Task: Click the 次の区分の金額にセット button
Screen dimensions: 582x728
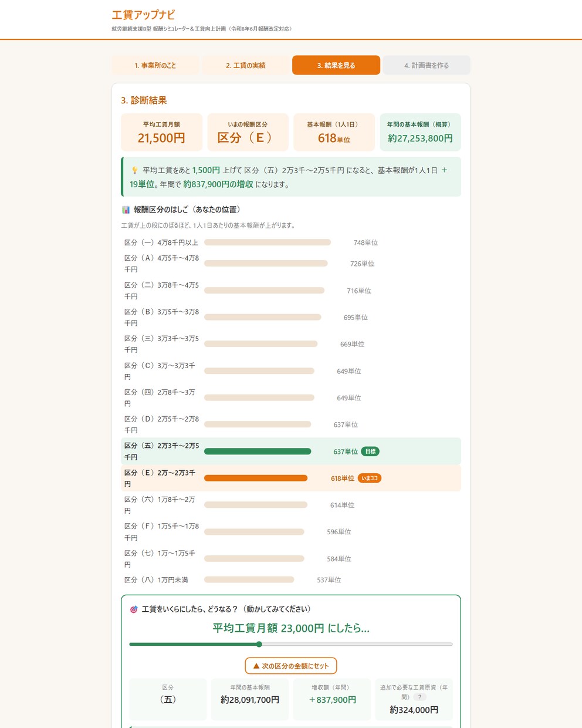Action: 291,666
